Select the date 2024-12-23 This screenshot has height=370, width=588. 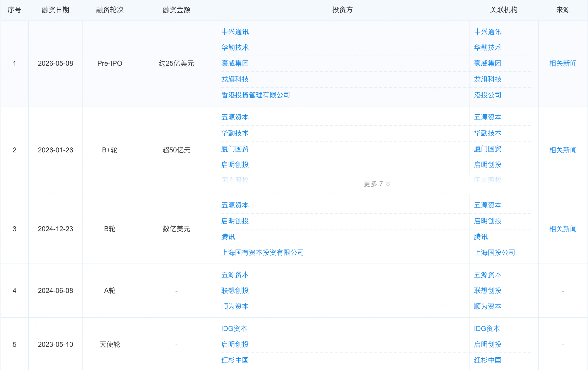pos(56,229)
